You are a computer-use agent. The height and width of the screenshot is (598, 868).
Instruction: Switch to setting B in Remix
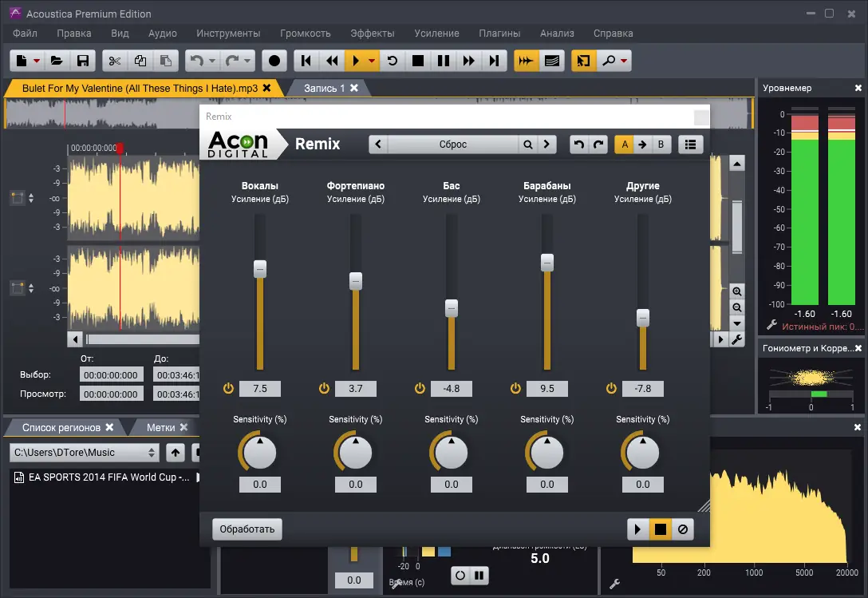661,145
